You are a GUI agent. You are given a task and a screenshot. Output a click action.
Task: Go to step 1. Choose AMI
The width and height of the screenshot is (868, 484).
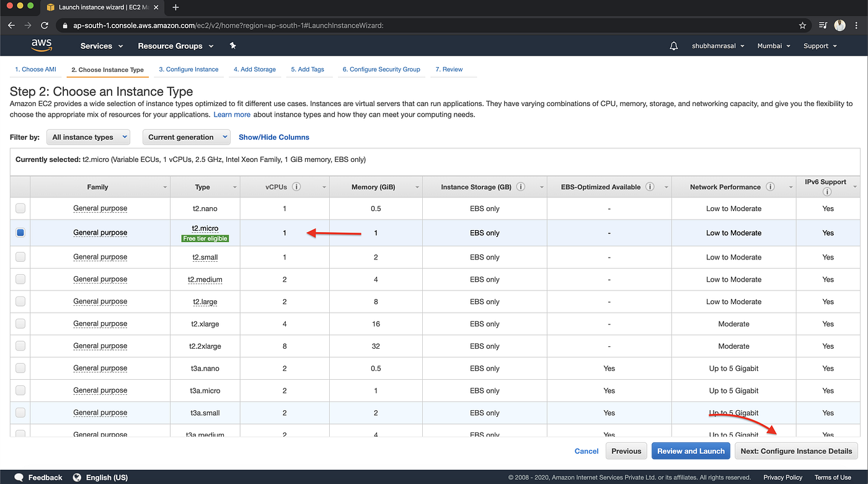click(35, 69)
